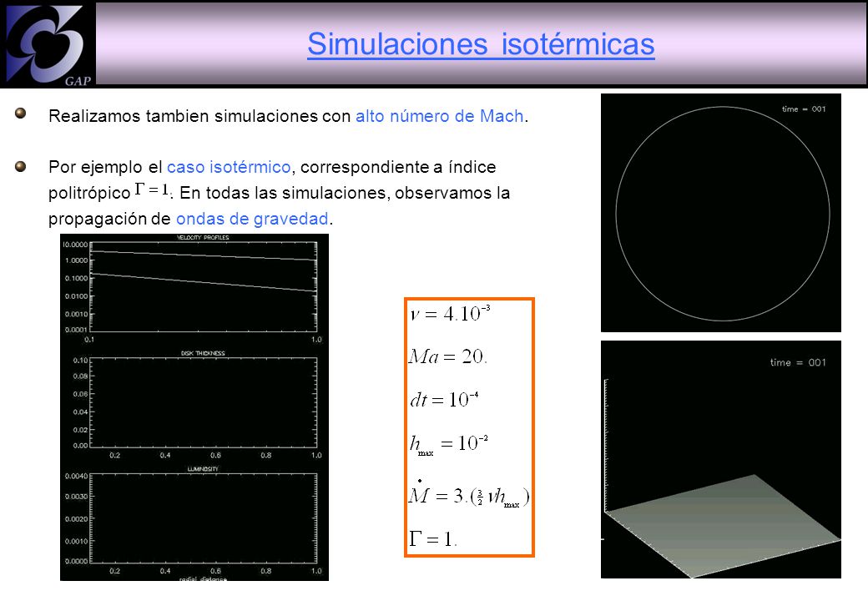
Task: Click 'time = 001' label in ring animation
Action: tap(804, 109)
